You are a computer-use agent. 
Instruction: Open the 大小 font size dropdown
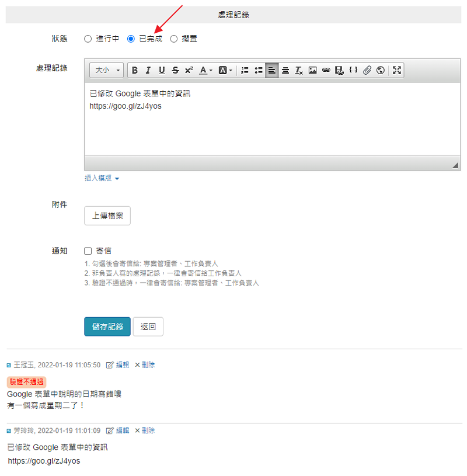tap(106, 70)
